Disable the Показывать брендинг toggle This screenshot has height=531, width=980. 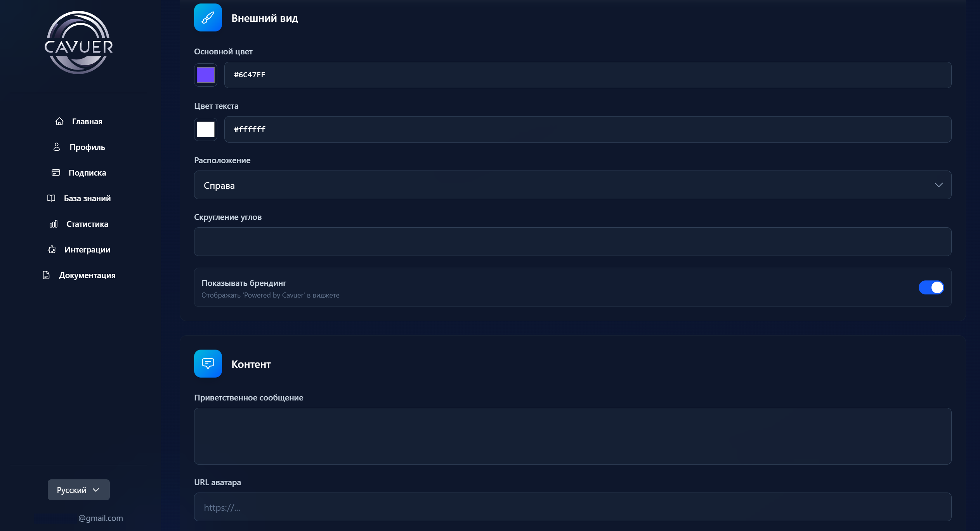tap(931, 287)
